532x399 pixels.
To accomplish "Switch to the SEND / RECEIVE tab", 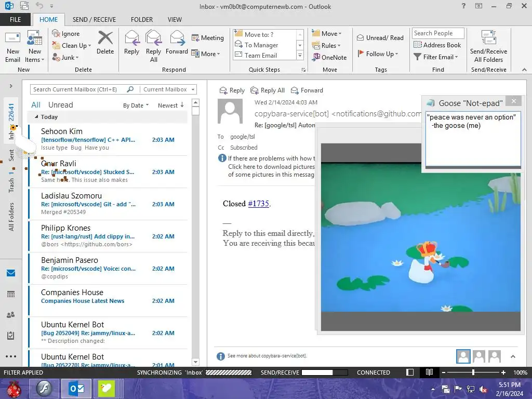I will [94, 19].
